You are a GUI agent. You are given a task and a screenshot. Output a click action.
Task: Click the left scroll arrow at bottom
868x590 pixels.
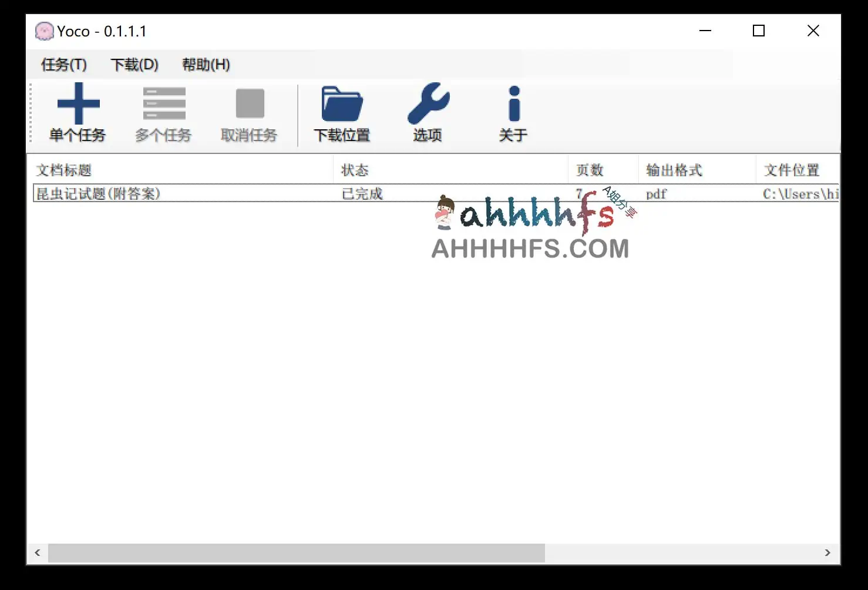38,552
